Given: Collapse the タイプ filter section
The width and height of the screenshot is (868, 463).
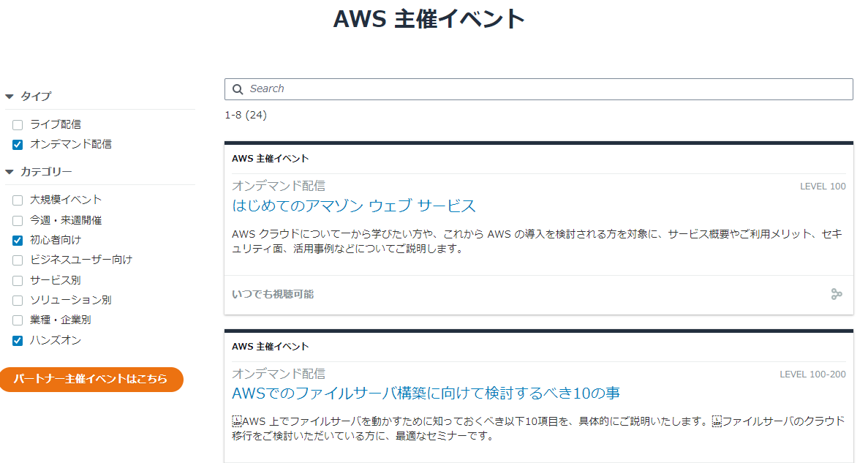Looking at the screenshot, I should click(10, 97).
